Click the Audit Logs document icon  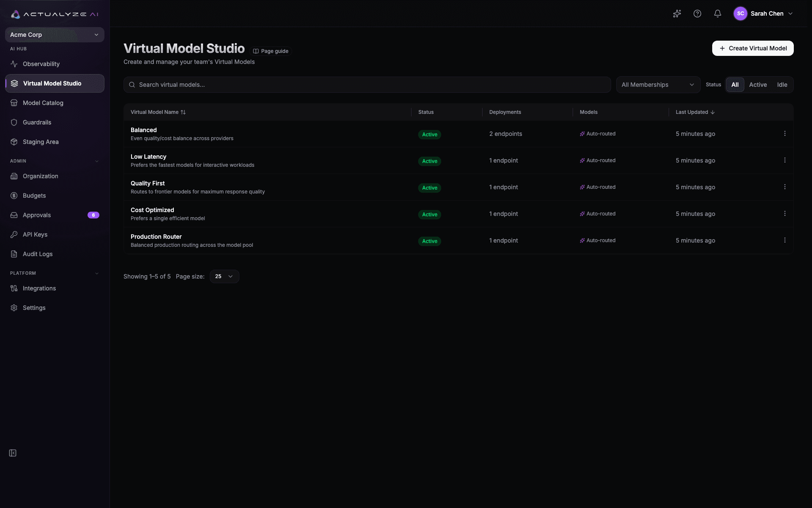click(x=14, y=254)
